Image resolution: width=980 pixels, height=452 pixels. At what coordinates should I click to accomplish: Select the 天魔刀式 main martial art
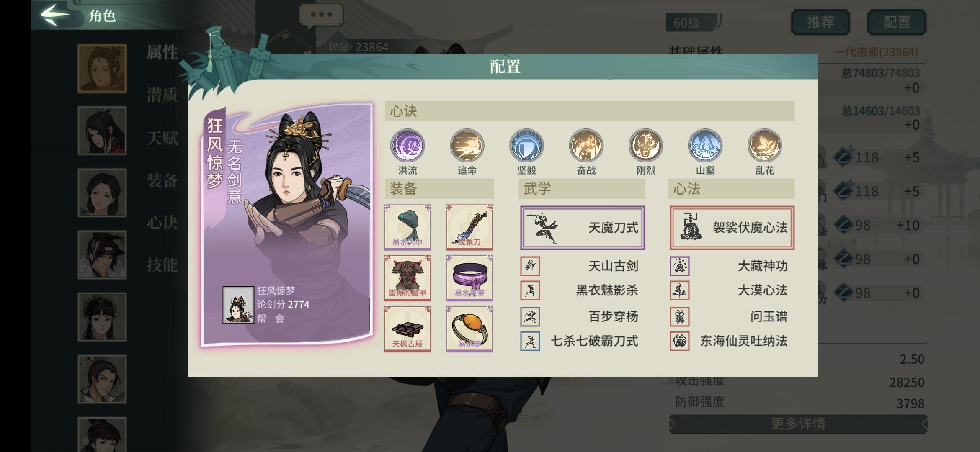[583, 228]
